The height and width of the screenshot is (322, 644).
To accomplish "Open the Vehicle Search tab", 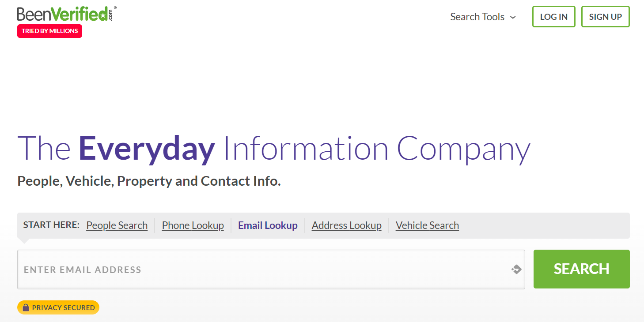I will [x=427, y=225].
